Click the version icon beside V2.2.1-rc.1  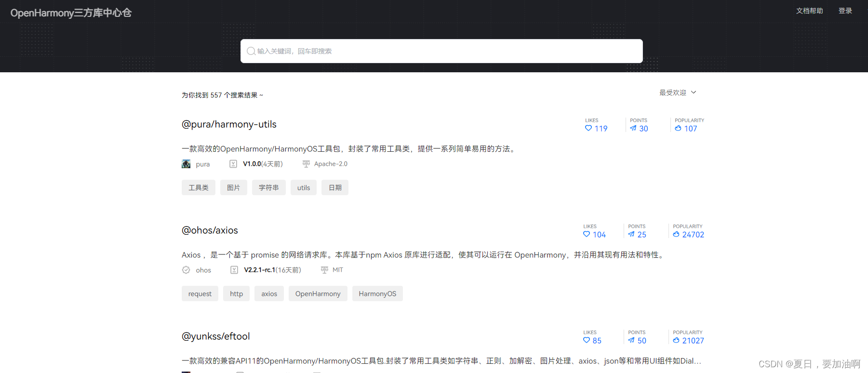coord(234,270)
